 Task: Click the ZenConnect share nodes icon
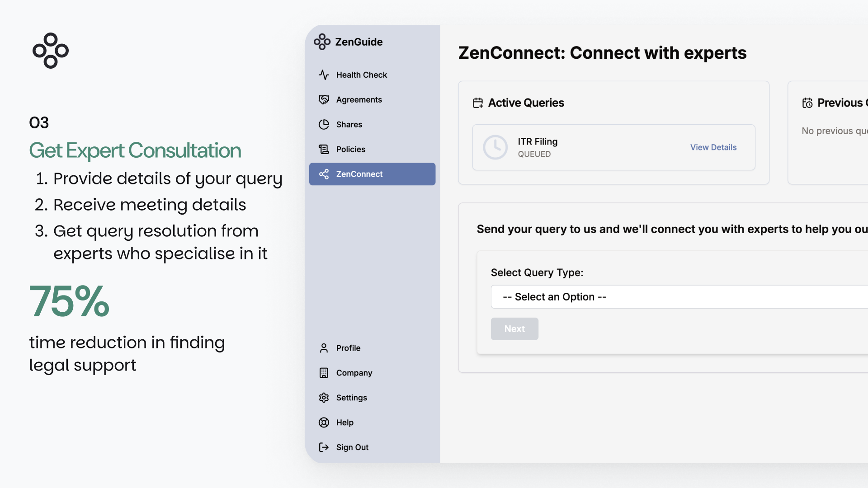pyautogui.click(x=324, y=174)
